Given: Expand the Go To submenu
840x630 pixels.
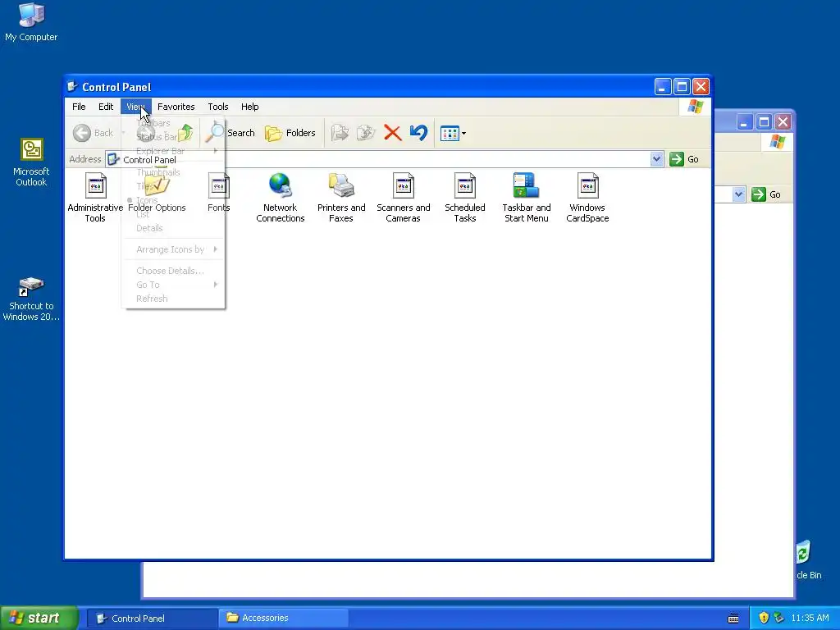Looking at the screenshot, I should click(174, 285).
